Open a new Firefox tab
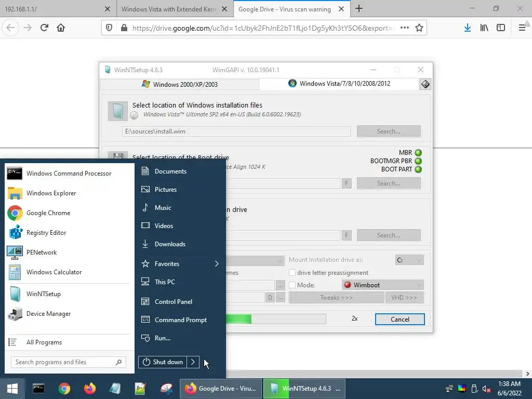Screen dimensions: 532x399 359,9
